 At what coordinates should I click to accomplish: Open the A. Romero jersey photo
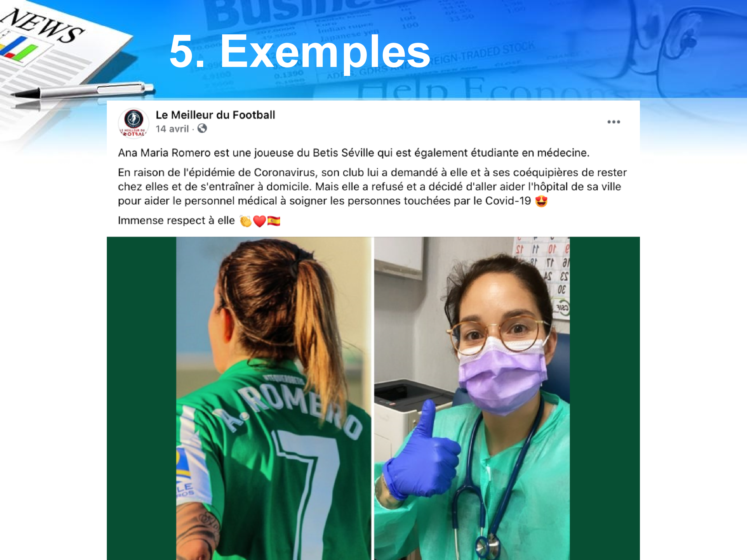274,398
